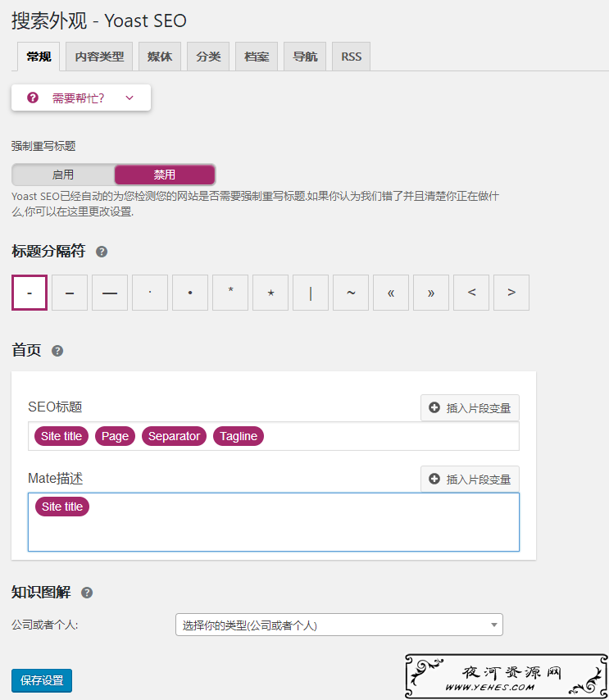This screenshot has width=609, height=700.
Task: Open help icon next to 知识图解 heading
Action: [x=87, y=593]
